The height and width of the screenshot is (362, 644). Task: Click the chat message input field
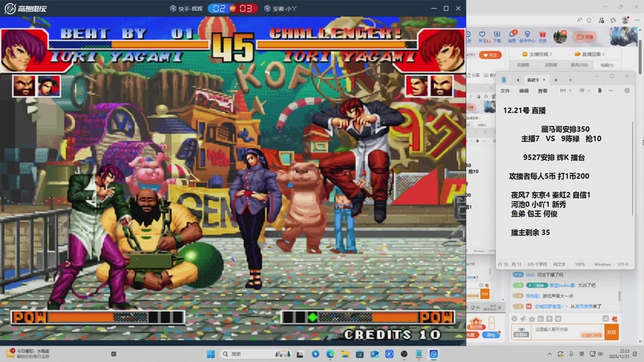point(567,331)
